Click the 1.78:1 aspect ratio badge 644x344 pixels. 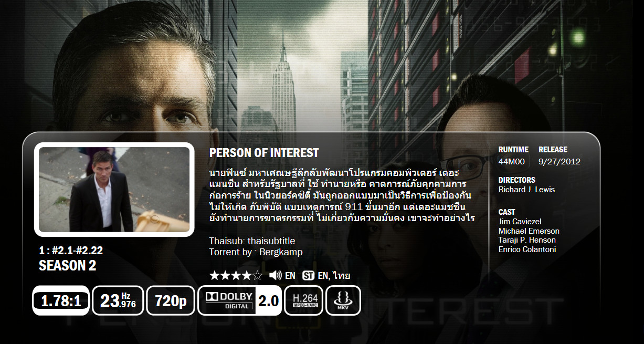(x=61, y=300)
